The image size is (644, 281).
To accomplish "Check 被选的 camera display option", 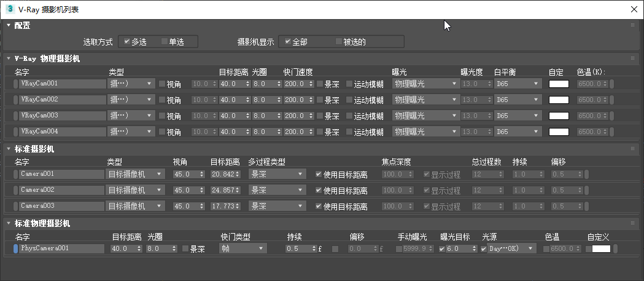I will coord(339,42).
